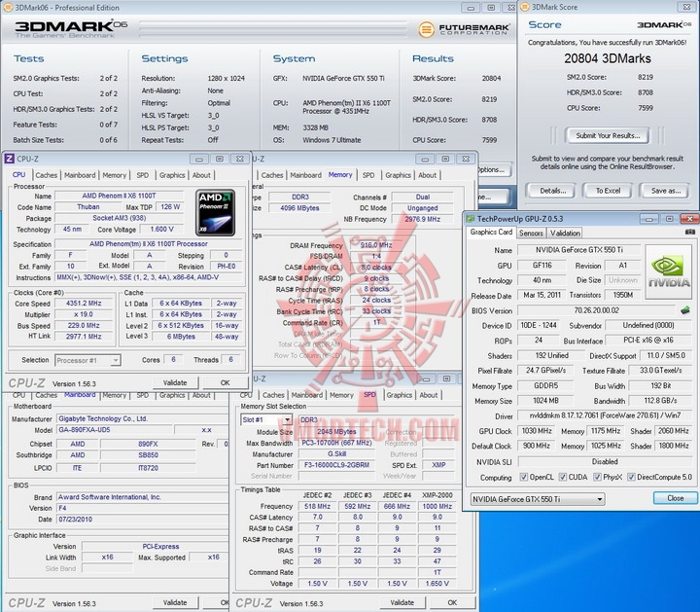
Task: Click OK in CPU-Z CPU window
Action: tap(225, 382)
